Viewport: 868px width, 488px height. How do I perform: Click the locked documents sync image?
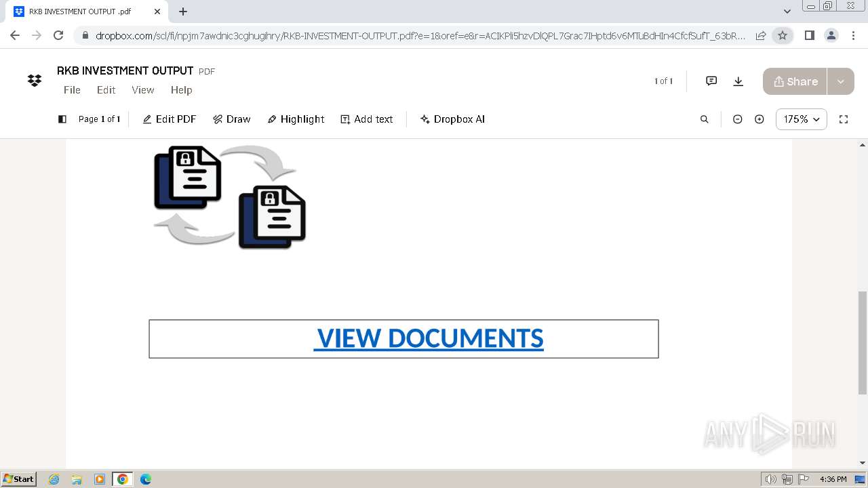[x=230, y=196]
